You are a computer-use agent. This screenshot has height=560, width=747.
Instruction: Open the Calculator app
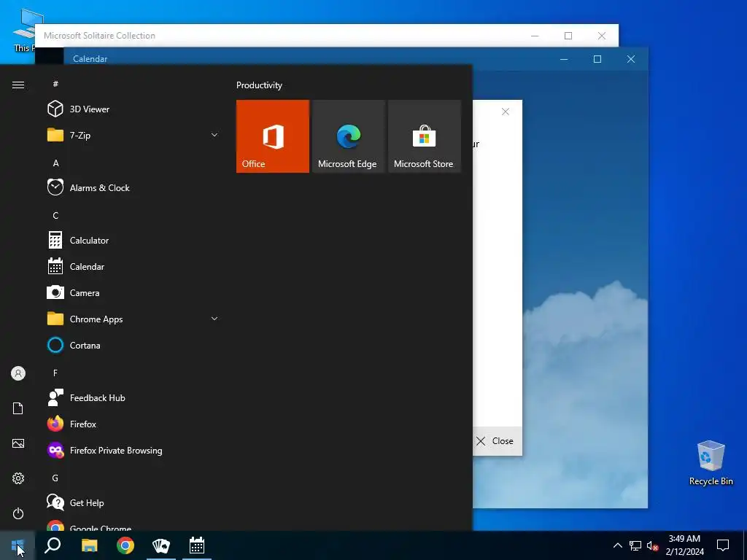133,240
